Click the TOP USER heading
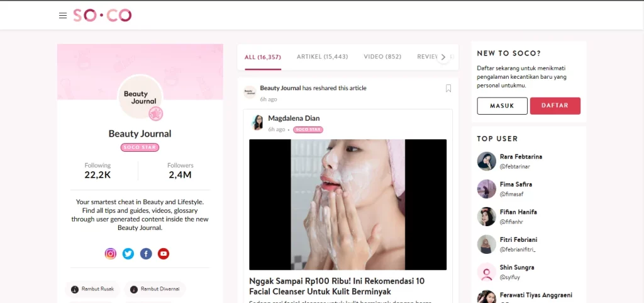The image size is (644, 303). click(x=497, y=139)
